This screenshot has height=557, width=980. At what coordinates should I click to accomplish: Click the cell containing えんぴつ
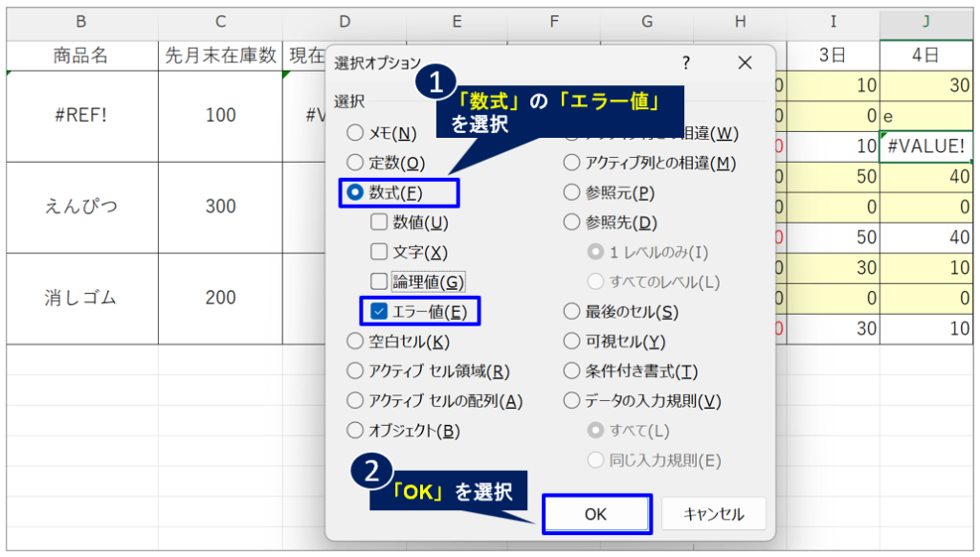click(81, 207)
